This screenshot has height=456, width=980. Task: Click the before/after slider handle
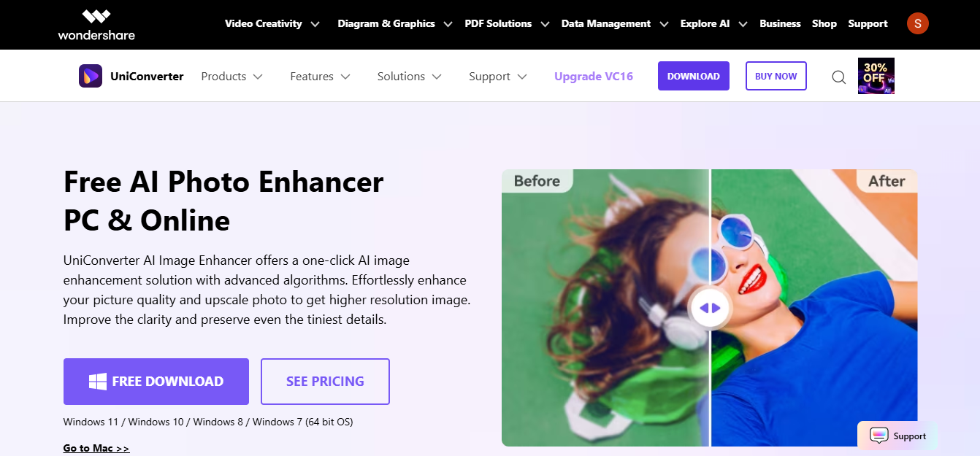point(710,308)
